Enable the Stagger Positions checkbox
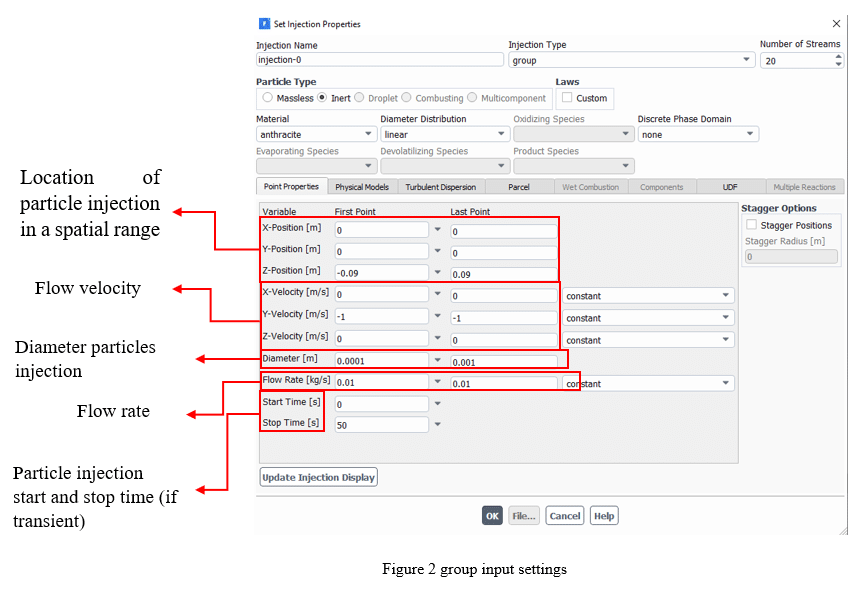The height and width of the screenshot is (601, 862). [x=751, y=226]
